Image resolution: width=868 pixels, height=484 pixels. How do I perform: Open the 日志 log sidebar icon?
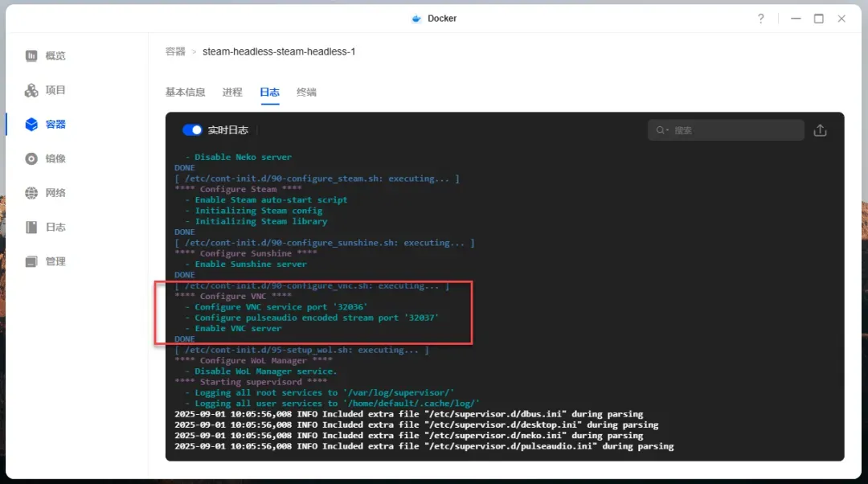tap(31, 228)
